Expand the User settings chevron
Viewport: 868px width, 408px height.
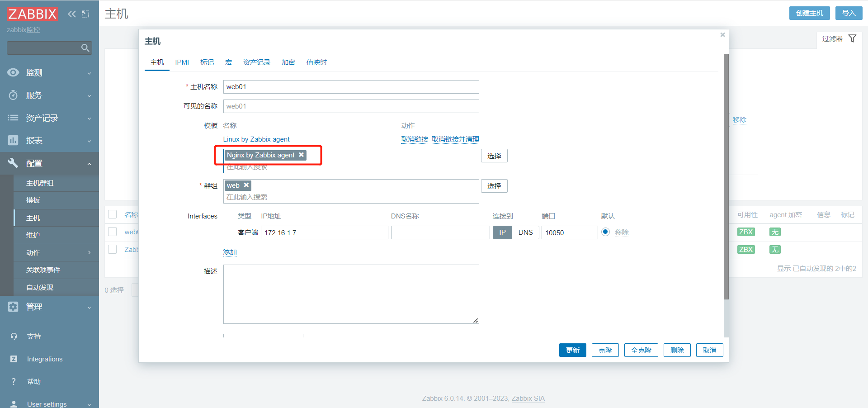point(89,405)
